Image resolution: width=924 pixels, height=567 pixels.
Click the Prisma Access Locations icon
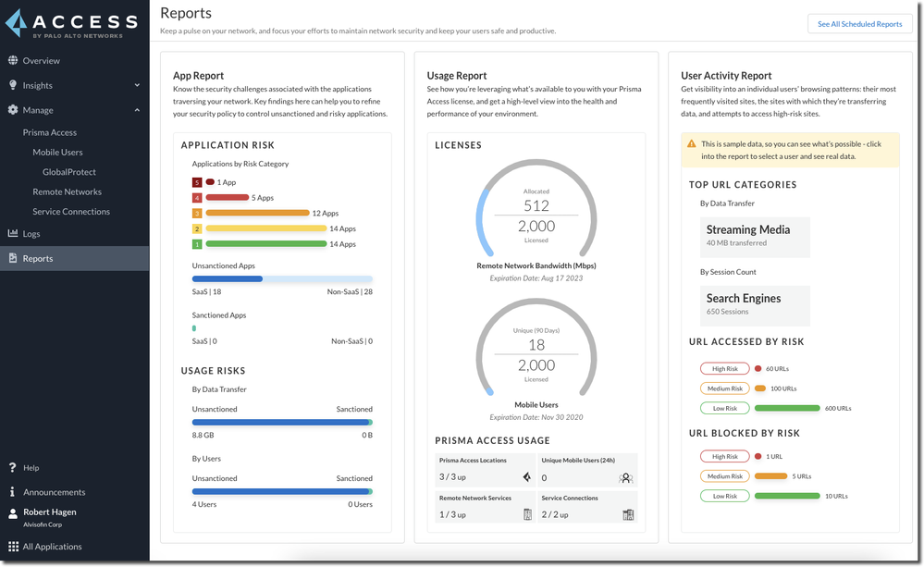tap(526, 477)
